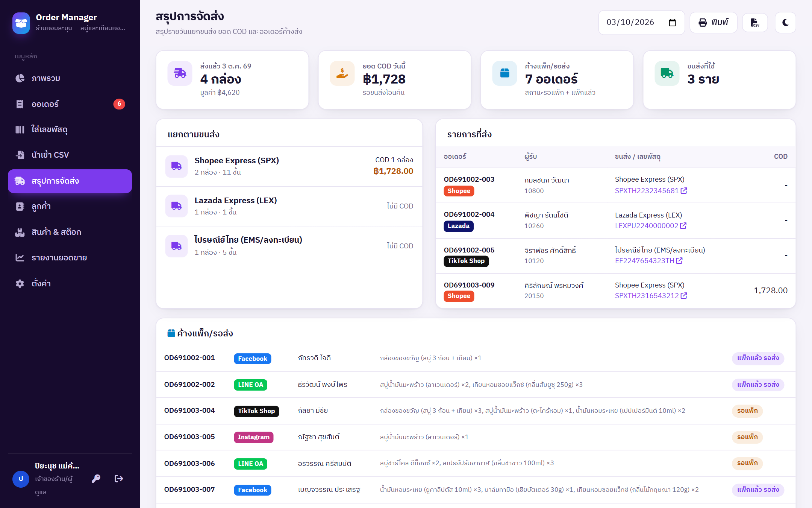The width and height of the screenshot is (812, 508).
Task: Click the ตั้งค่า gear icon
Action: click(x=20, y=283)
